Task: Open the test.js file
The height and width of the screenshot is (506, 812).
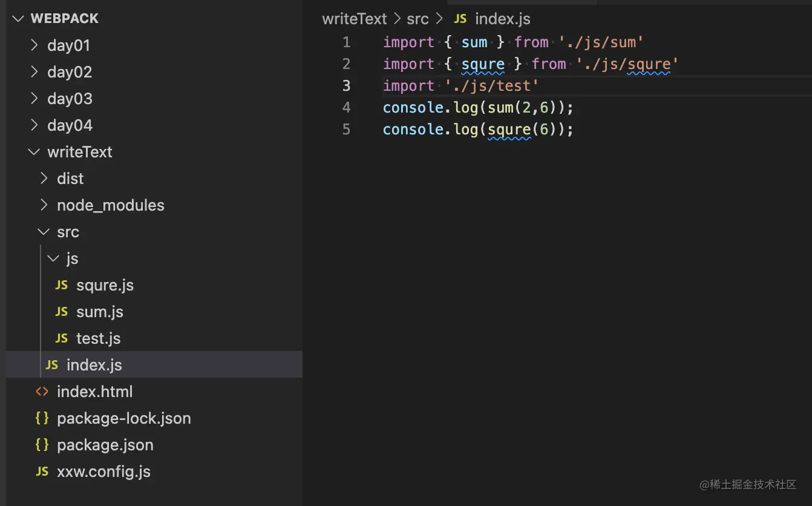Action: pos(99,338)
